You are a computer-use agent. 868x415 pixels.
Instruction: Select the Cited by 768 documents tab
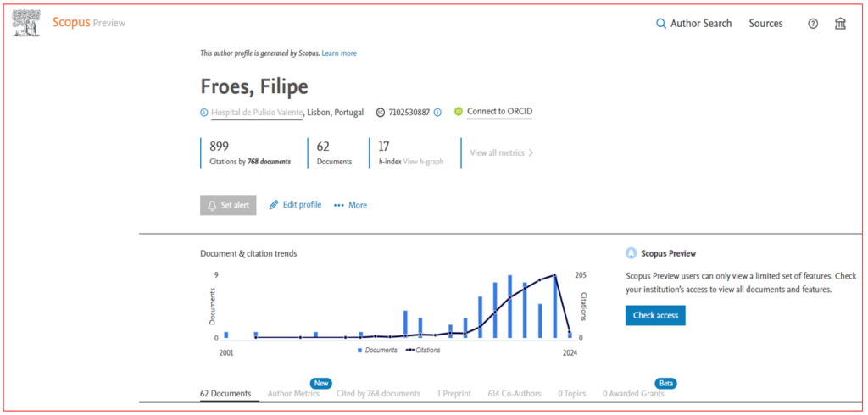coord(378,394)
